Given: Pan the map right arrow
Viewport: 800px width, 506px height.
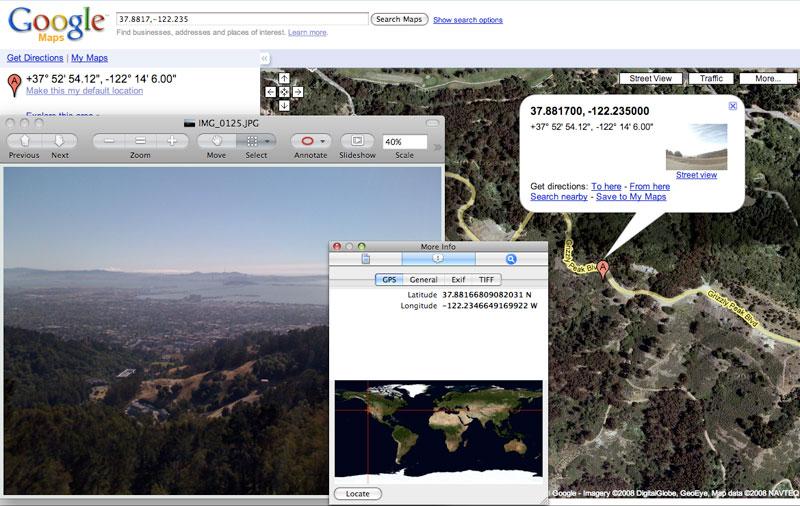Looking at the screenshot, I should click(298, 92).
